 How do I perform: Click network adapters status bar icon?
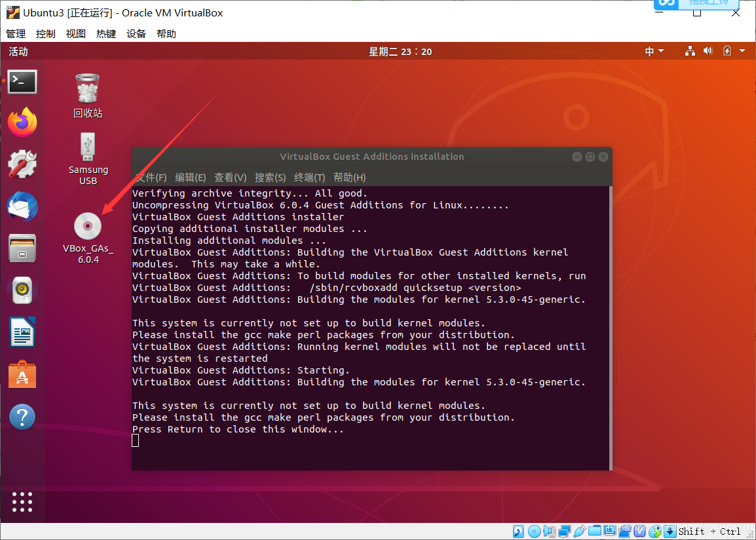click(565, 531)
